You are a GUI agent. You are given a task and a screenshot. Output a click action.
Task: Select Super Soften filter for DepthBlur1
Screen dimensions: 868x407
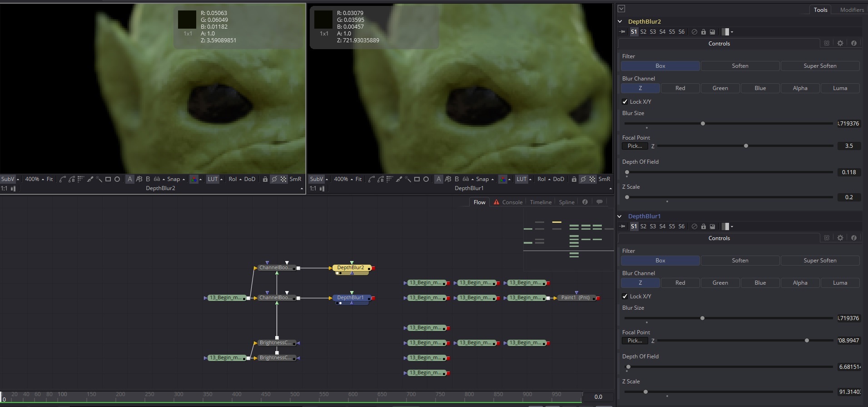click(x=820, y=261)
